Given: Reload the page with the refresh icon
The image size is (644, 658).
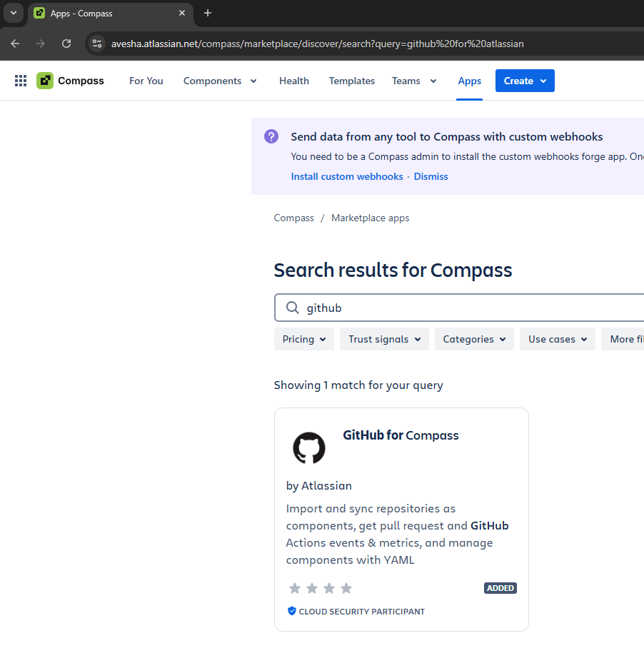Looking at the screenshot, I should (x=66, y=44).
